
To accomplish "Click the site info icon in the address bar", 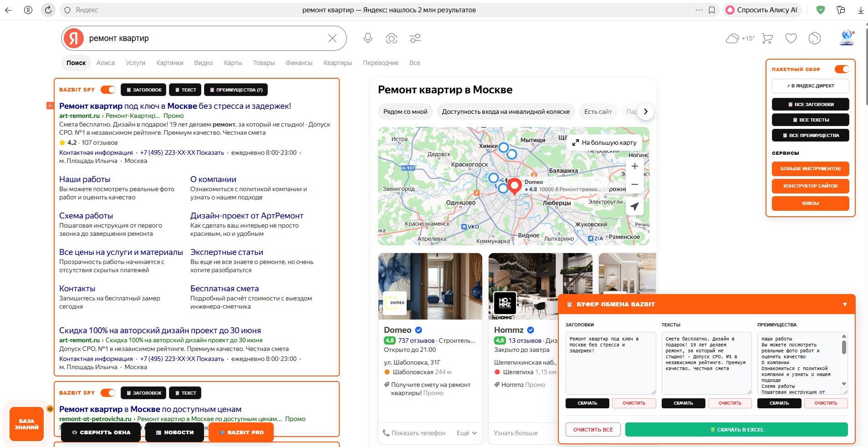I will point(67,10).
